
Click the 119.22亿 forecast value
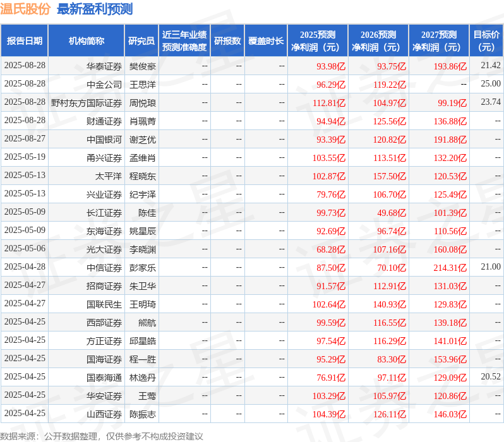point(389,85)
